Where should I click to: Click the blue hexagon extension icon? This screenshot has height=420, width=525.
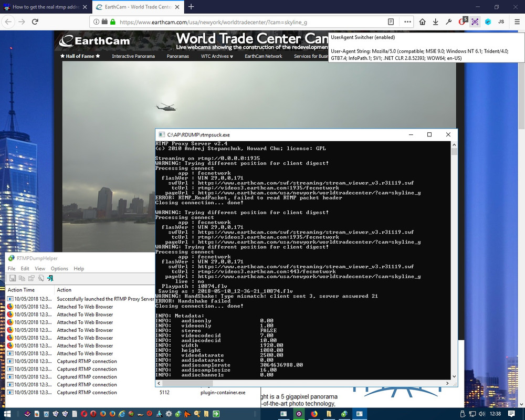(x=488, y=22)
